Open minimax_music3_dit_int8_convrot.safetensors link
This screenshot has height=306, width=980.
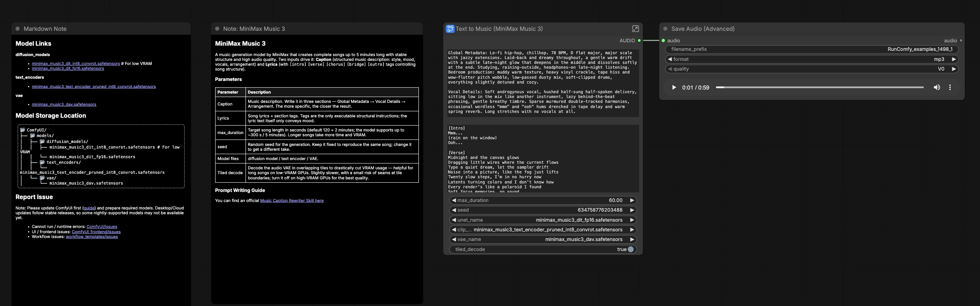(x=76, y=64)
